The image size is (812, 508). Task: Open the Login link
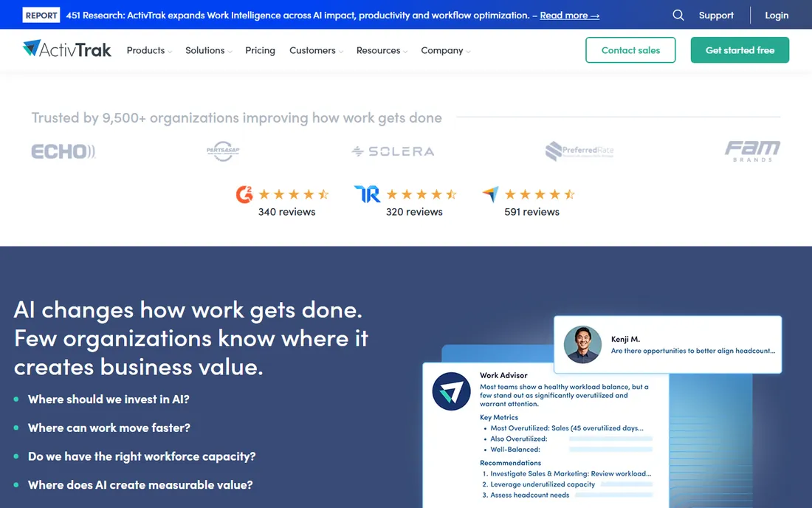pos(777,16)
